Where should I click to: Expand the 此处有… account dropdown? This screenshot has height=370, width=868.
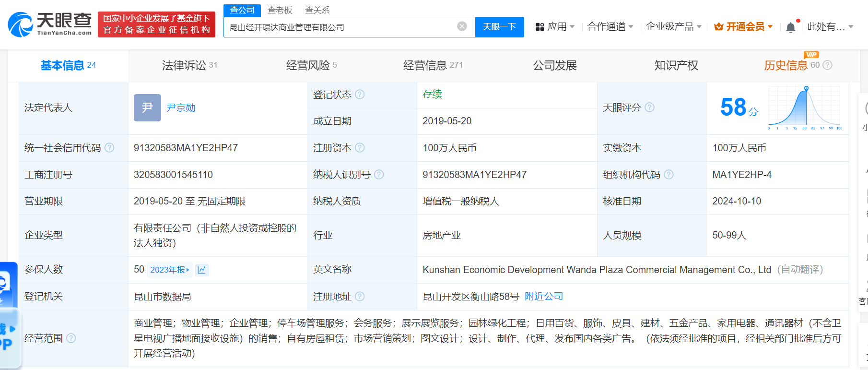851,27
